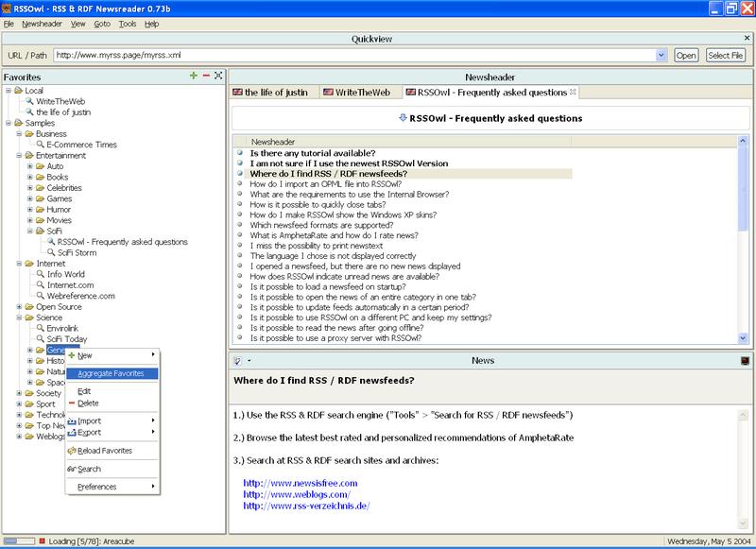Click the red minus icon in Favorites header
Image resolution: width=756 pixels, height=549 pixels.
tap(206, 76)
